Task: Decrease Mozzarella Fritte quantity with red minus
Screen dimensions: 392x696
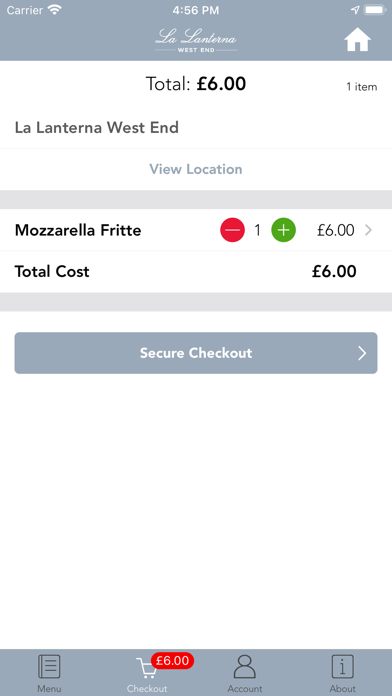Action: tap(232, 230)
